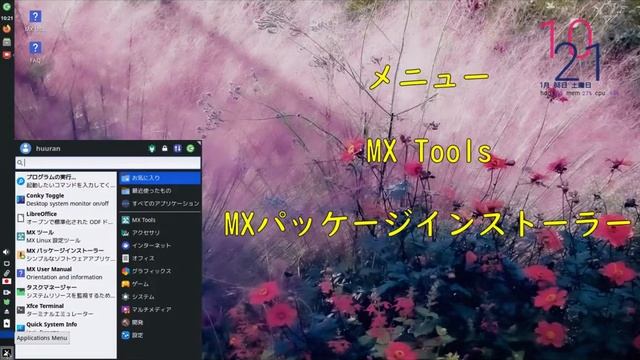Open Xfce Terminal from favorites
The image size is (640, 360).
66,310
